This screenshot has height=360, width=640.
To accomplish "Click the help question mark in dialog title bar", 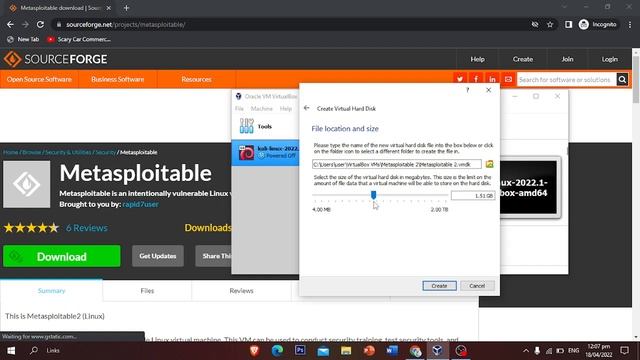I will tap(468, 90).
